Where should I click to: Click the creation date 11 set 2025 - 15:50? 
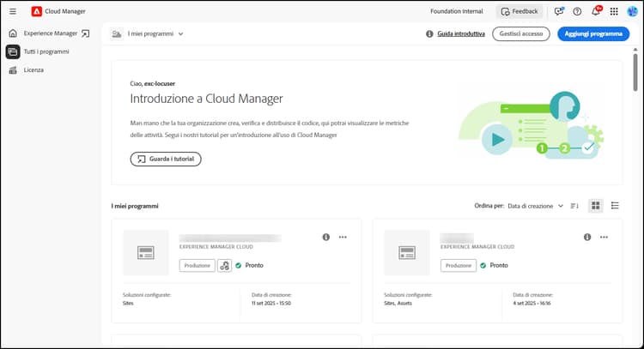271,304
